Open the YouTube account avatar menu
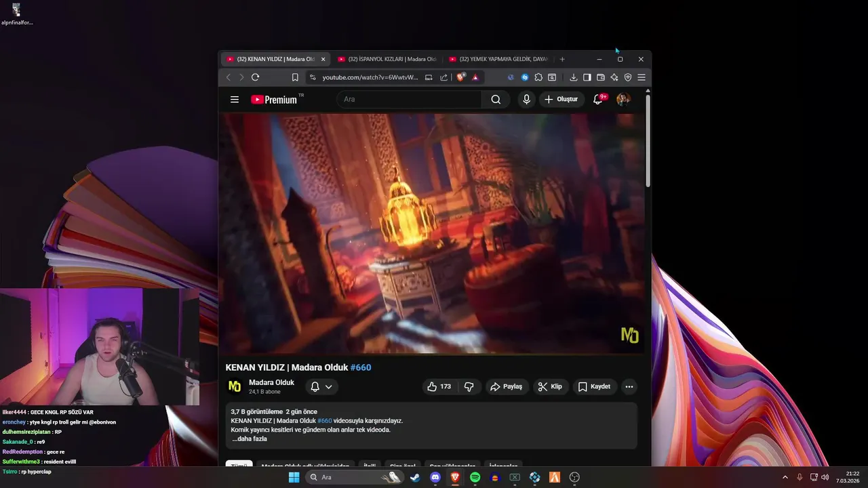This screenshot has height=488, width=868. coord(623,100)
